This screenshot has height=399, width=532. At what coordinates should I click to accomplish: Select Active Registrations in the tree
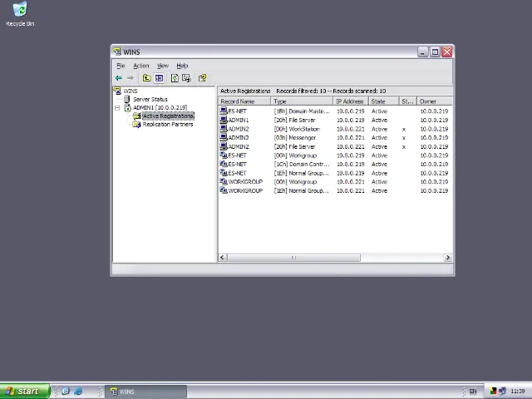point(168,116)
